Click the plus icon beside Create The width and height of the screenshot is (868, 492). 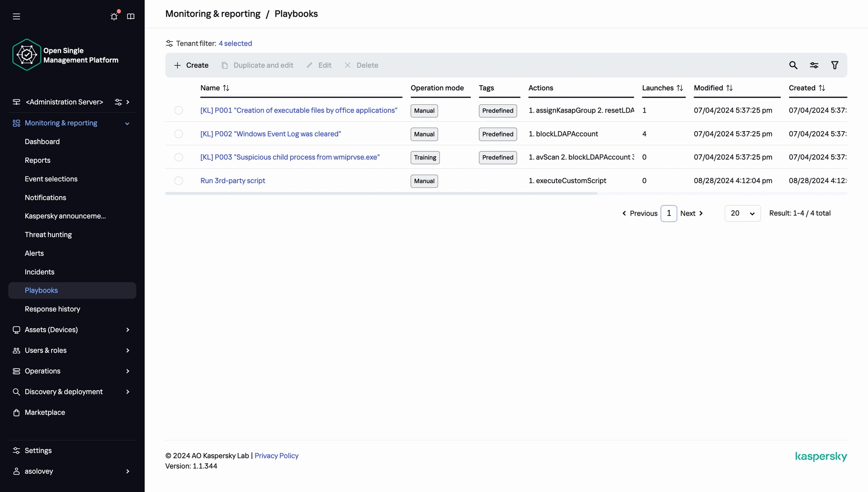[x=177, y=65]
